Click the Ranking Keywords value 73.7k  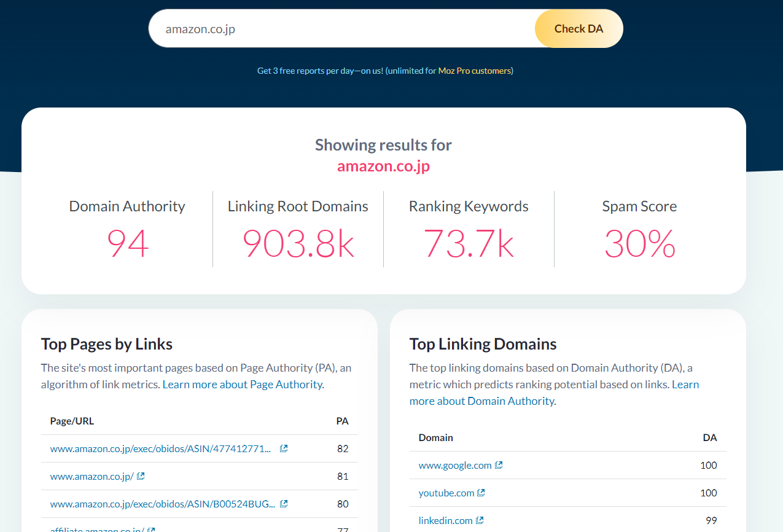pos(469,243)
